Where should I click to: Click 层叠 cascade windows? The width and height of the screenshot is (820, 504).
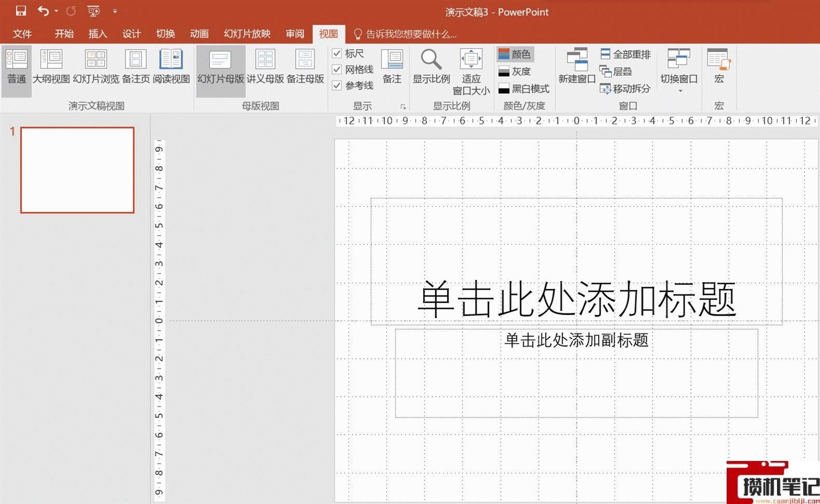tap(616, 72)
